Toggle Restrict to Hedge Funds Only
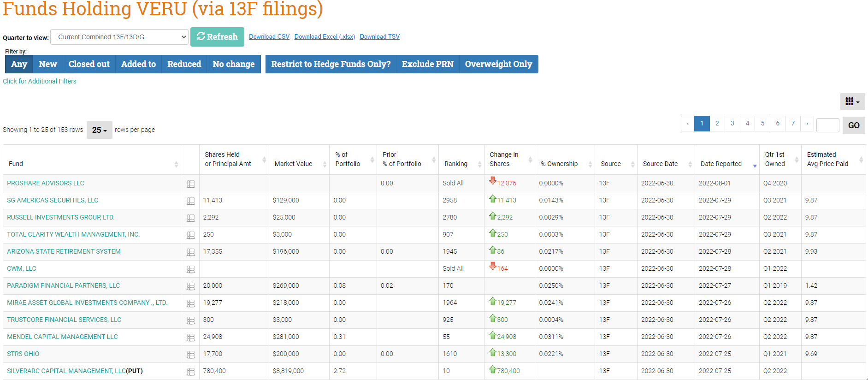The height and width of the screenshot is (380, 868). pos(331,64)
